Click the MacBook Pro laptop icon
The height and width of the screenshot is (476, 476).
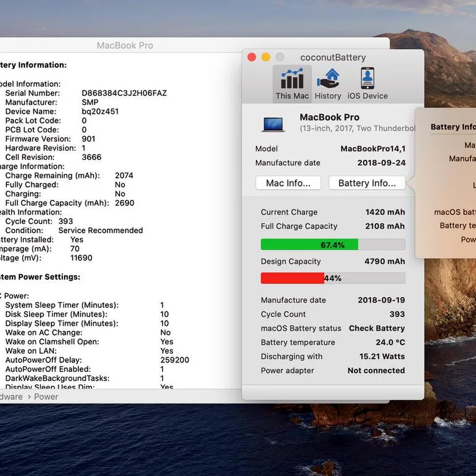273,124
